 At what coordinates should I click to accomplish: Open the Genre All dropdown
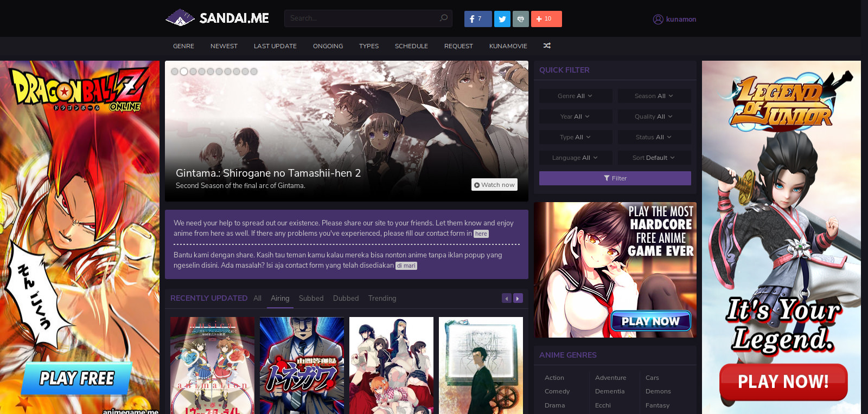coord(576,96)
